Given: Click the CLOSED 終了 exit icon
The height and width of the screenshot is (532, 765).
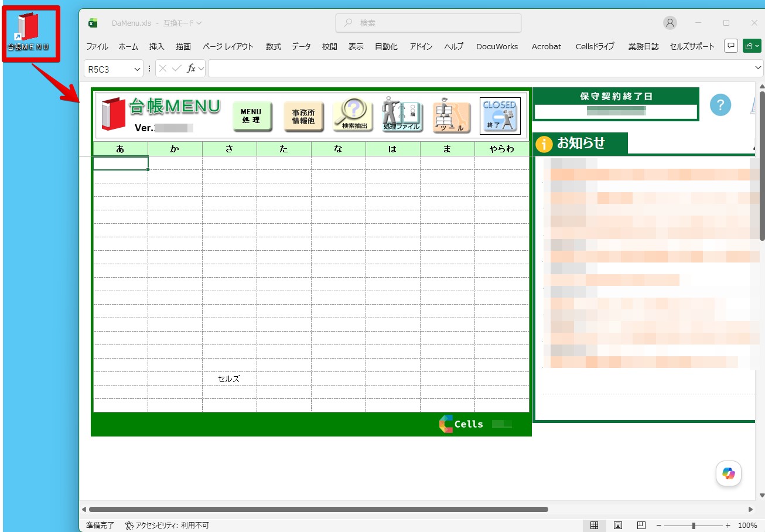Looking at the screenshot, I should (500, 115).
